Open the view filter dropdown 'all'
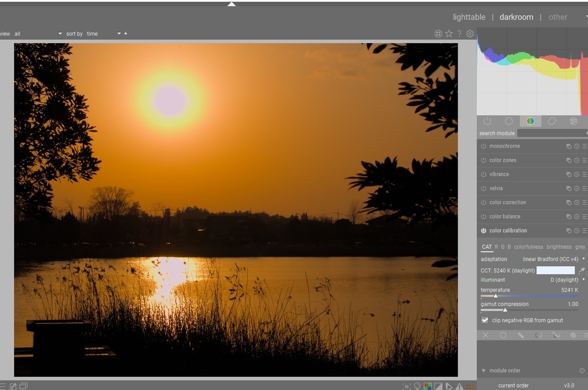Viewport: 588px width, 390px height. point(38,34)
